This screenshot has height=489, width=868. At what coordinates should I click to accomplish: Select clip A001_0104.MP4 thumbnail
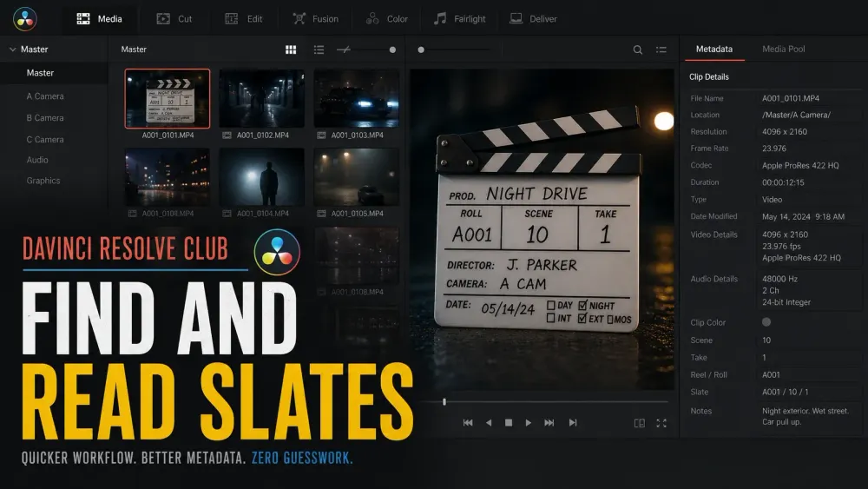(262, 177)
